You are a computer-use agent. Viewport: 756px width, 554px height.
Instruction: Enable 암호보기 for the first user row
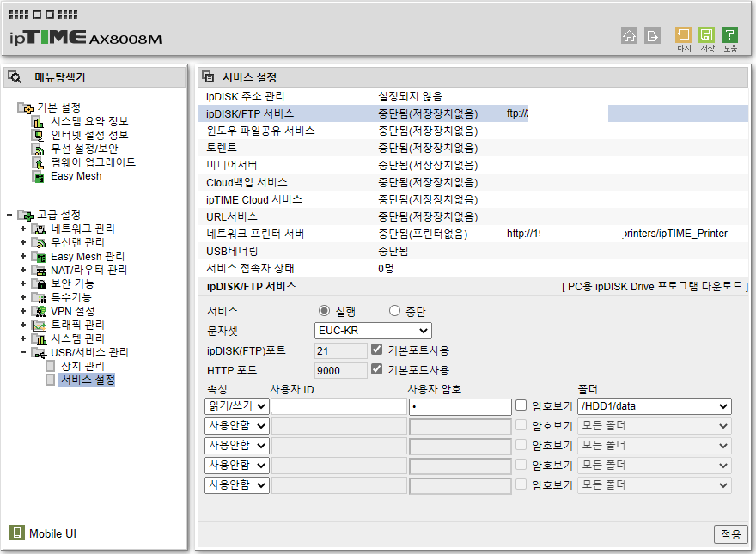[x=521, y=405]
